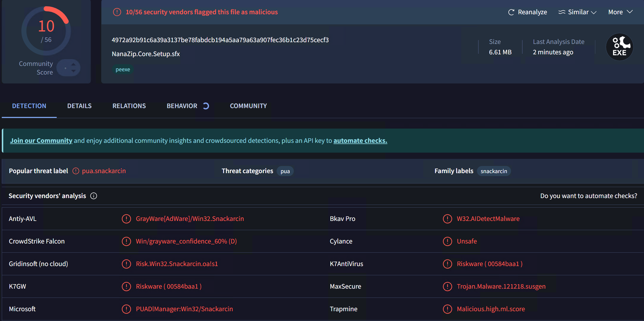The image size is (644, 321).
Task: Open the Relations tab
Action: click(x=129, y=106)
